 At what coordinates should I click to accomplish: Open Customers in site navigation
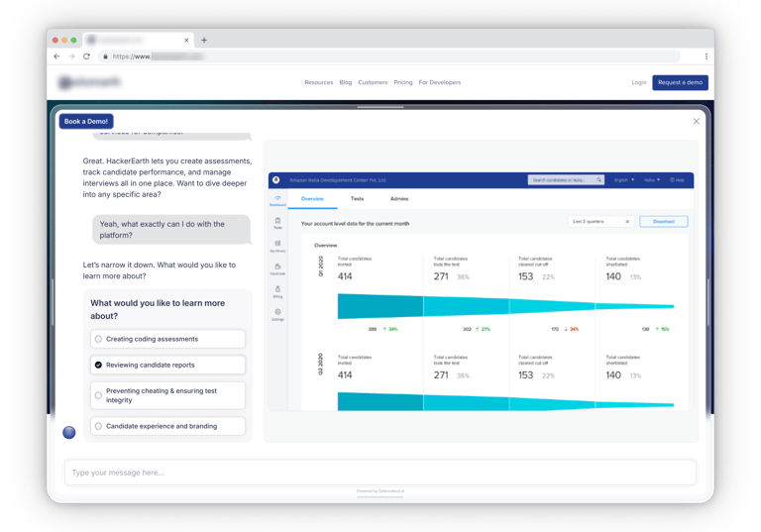[x=373, y=82]
